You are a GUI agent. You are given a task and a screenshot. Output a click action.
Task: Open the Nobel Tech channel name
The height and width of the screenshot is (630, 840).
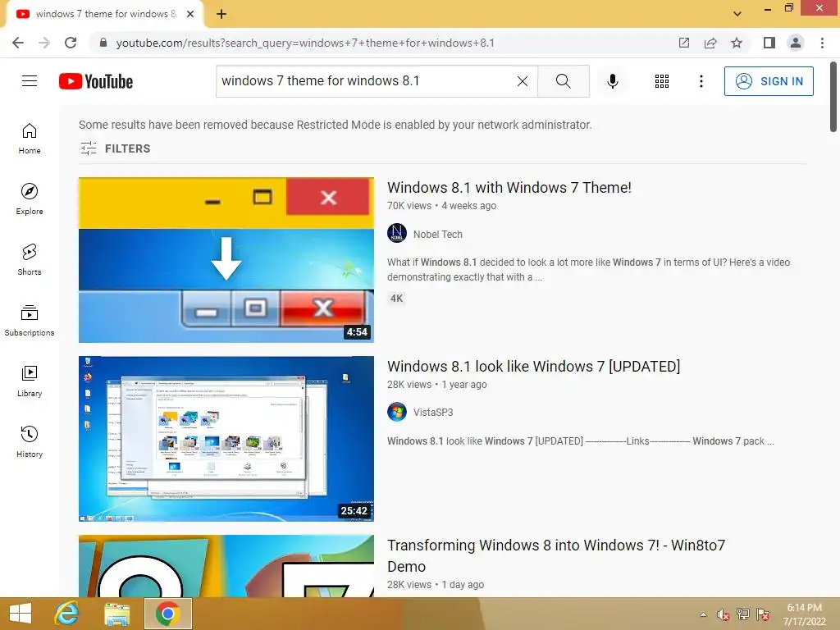(x=438, y=234)
